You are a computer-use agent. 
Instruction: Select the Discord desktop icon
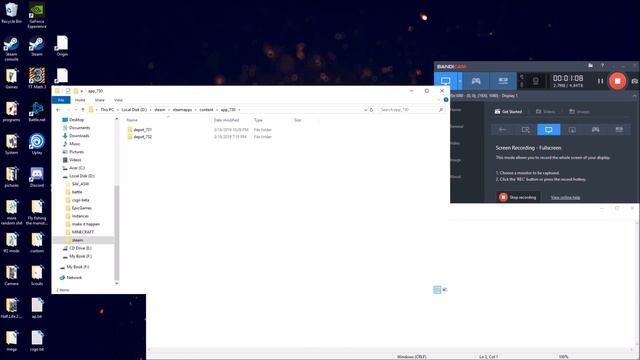[37, 178]
